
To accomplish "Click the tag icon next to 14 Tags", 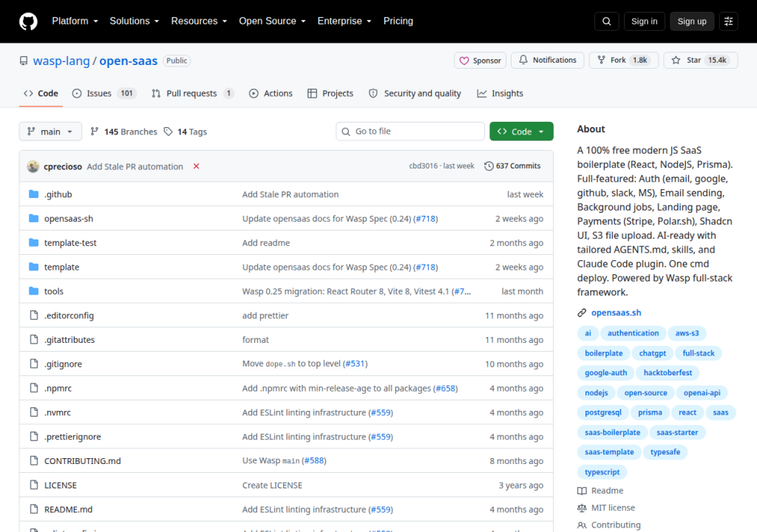I will click(x=168, y=132).
